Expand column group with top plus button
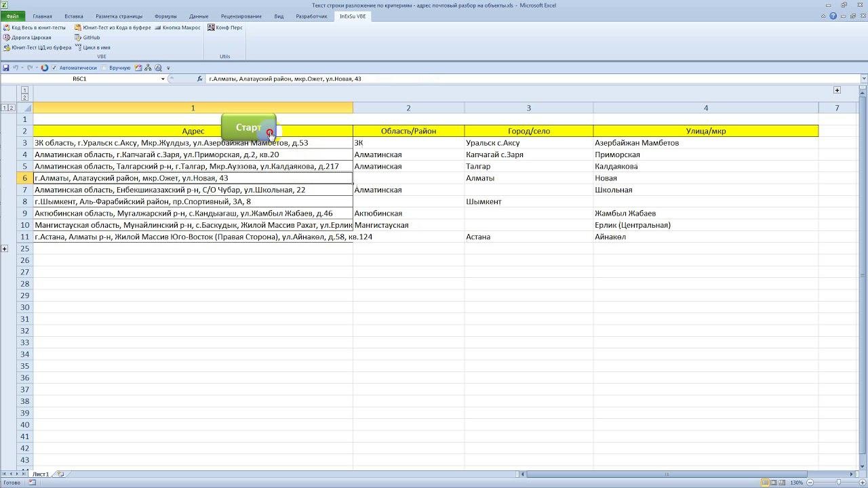868x488 pixels. pyautogui.click(x=837, y=90)
